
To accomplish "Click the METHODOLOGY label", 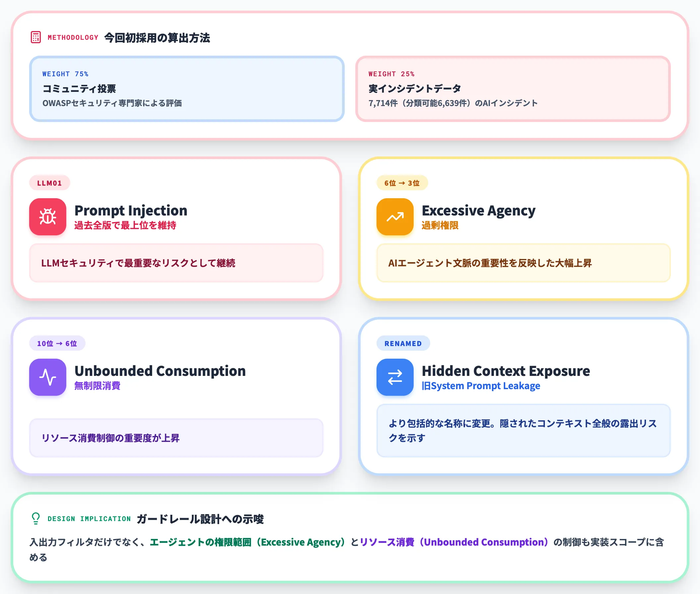I will [73, 37].
